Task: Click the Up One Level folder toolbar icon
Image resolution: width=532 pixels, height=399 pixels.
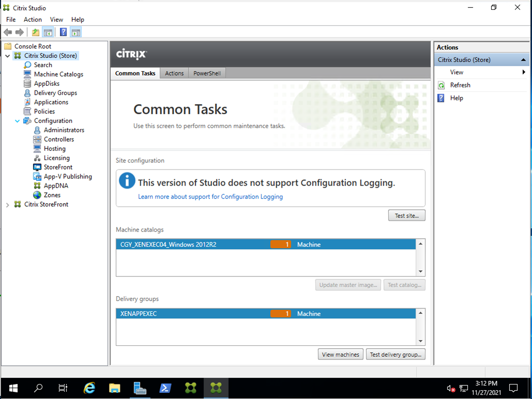Action: tap(35, 32)
